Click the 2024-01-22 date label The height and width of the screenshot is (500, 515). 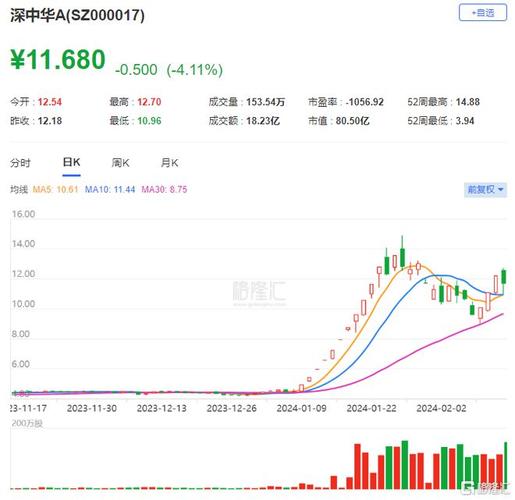(x=371, y=408)
